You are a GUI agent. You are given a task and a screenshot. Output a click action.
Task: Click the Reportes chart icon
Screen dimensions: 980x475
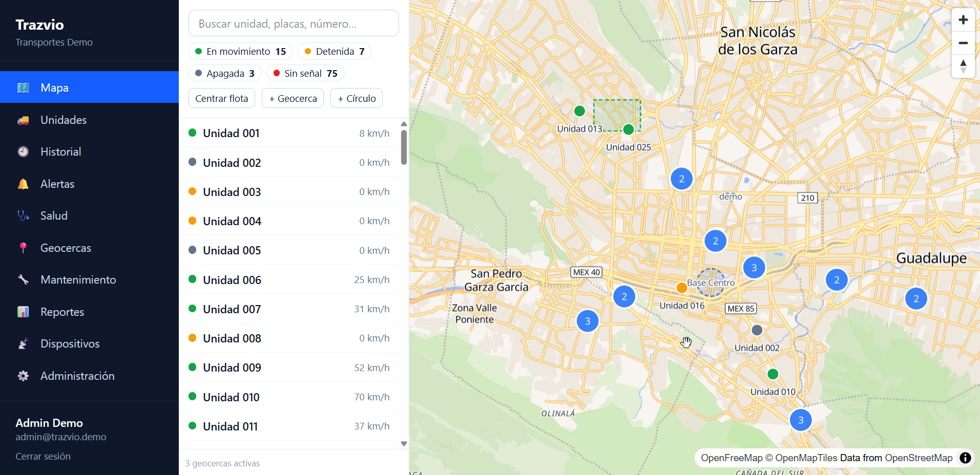tap(23, 312)
